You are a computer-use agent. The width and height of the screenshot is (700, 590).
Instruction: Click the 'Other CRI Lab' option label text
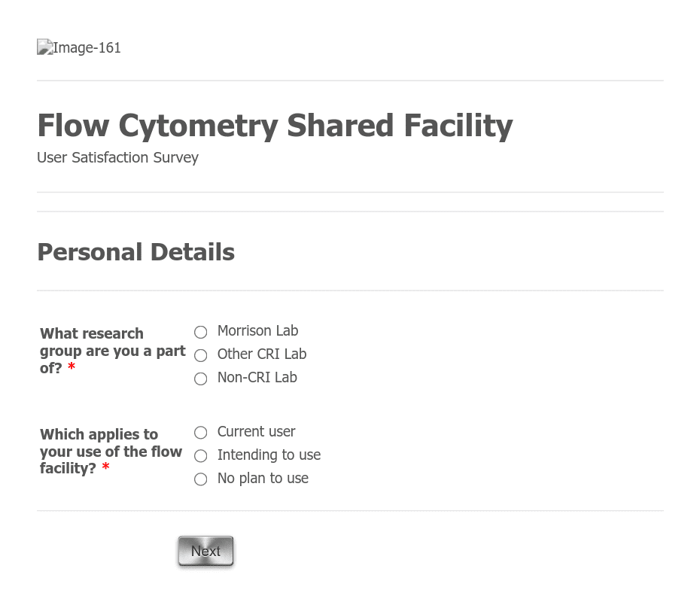pos(262,354)
